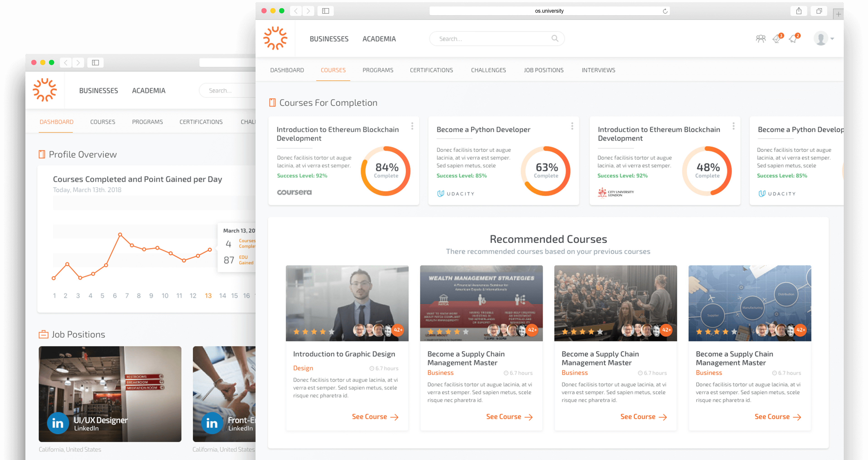Open the UI/UX Designer LinkedIn job thumbnail
This screenshot has height=460, width=868.
pyautogui.click(x=110, y=394)
